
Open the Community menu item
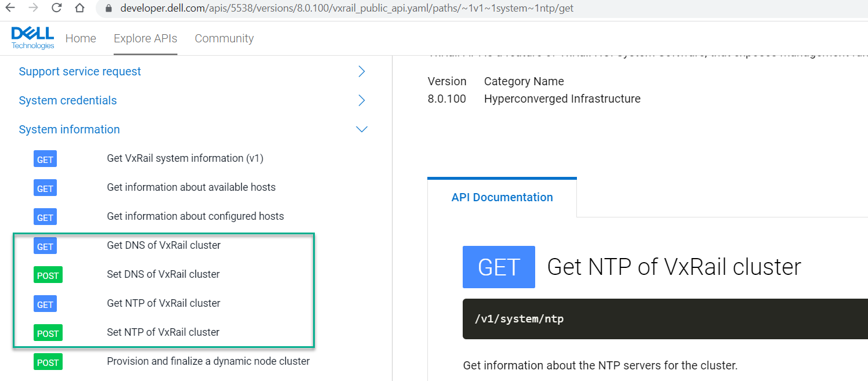[x=224, y=38]
